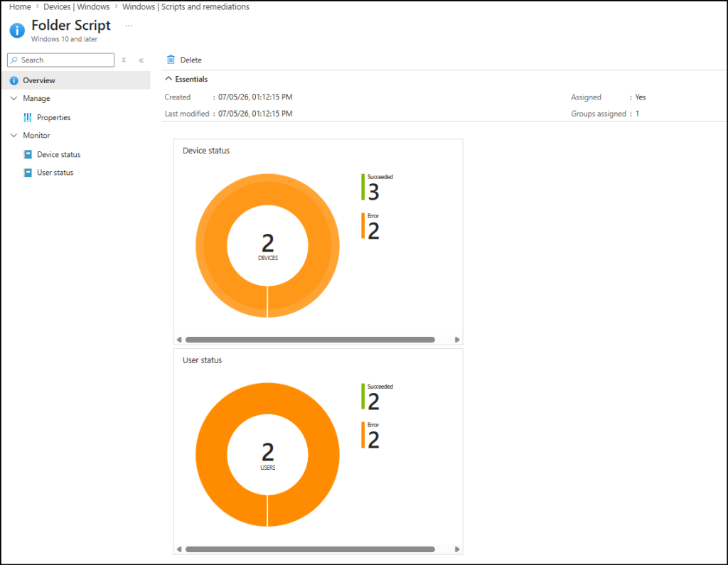Click orange Error swatch in Device status
The height and width of the screenshot is (565, 728).
tap(363, 225)
